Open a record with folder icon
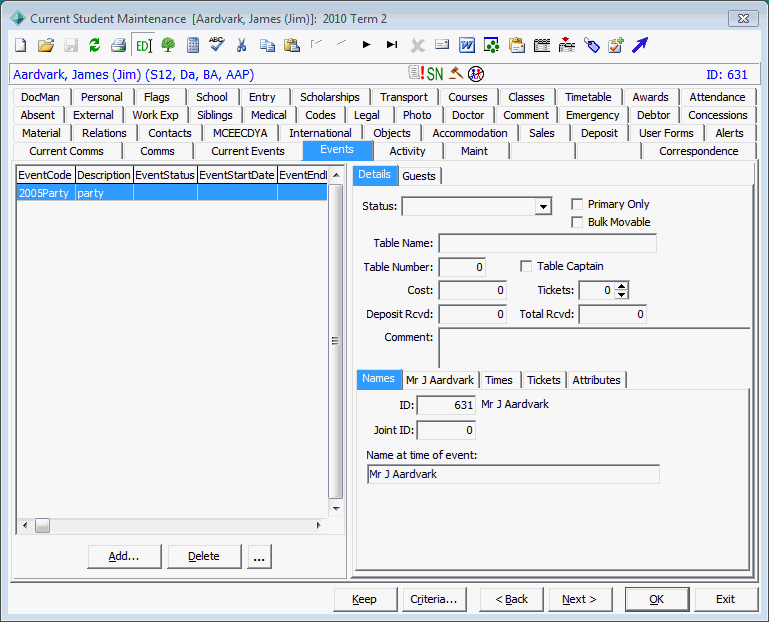The width and height of the screenshot is (769, 622). pyautogui.click(x=46, y=45)
